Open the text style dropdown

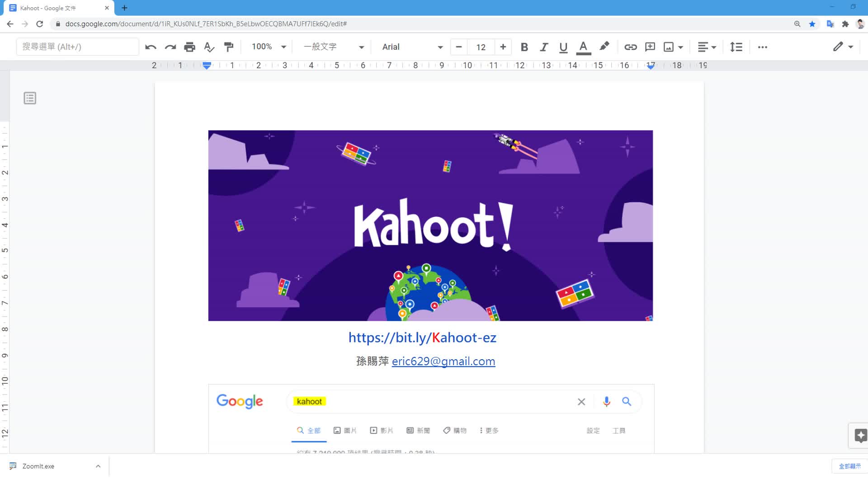334,47
